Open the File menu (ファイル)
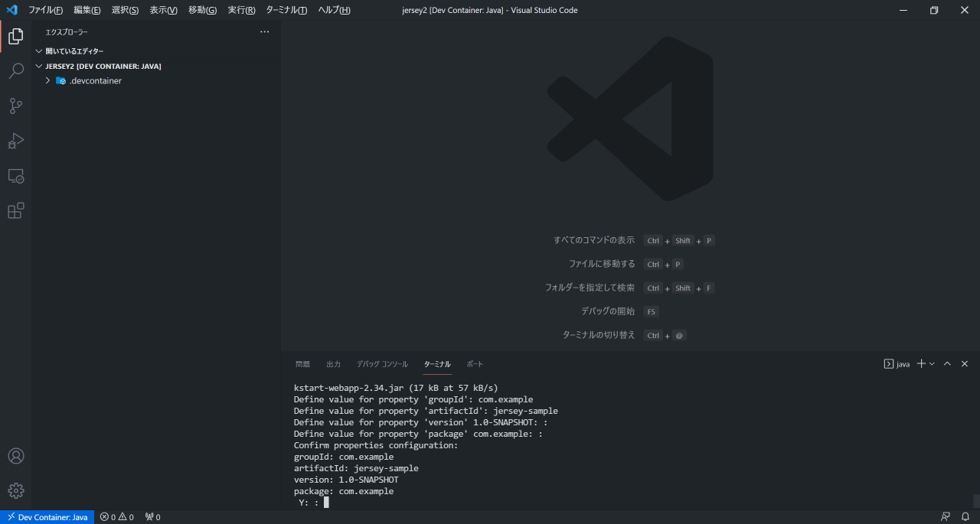 pyautogui.click(x=45, y=10)
